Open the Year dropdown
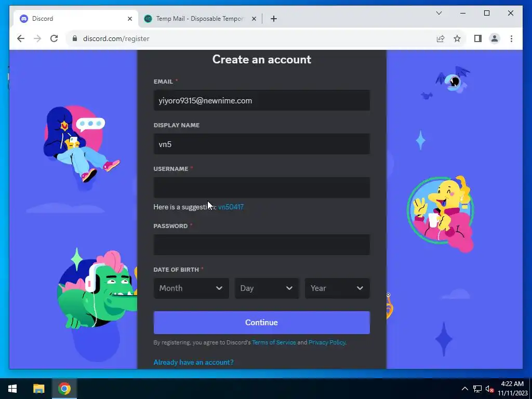This screenshot has width=532, height=399. coord(337,288)
